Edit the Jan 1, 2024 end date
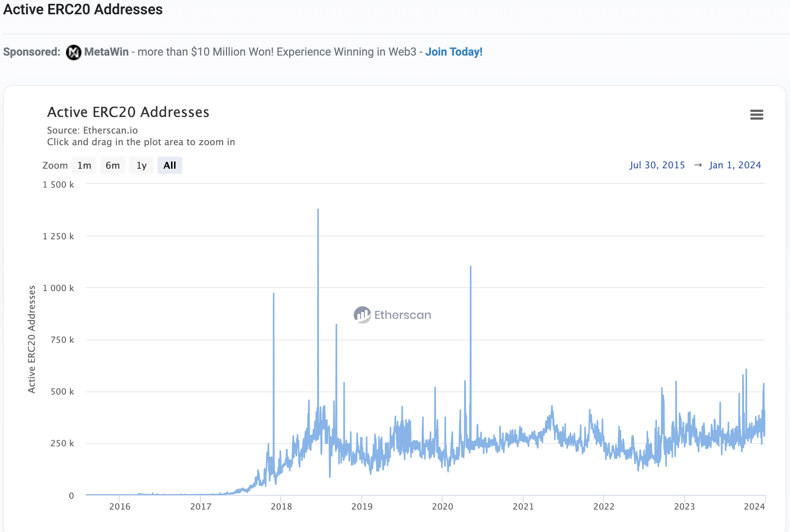 coord(735,165)
